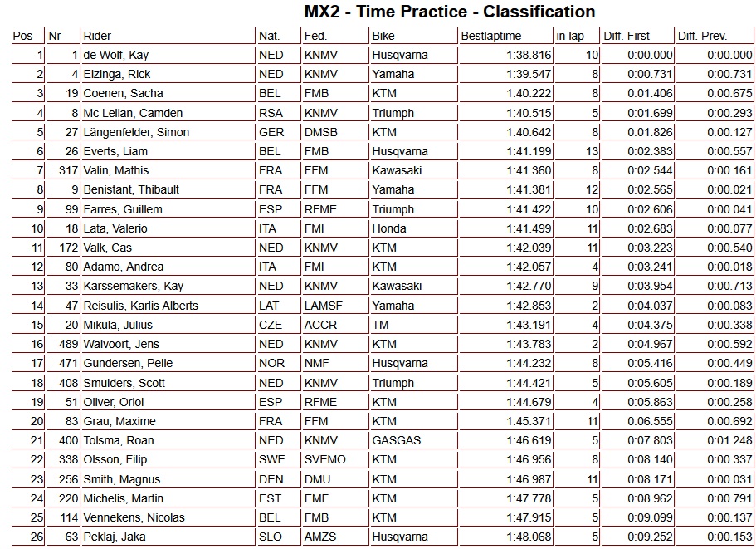Click the Diff. First column header
The width and height of the screenshot is (756, 549).
(x=627, y=36)
